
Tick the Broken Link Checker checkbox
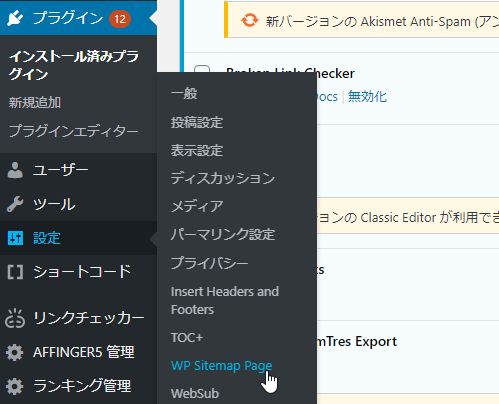[x=202, y=69]
